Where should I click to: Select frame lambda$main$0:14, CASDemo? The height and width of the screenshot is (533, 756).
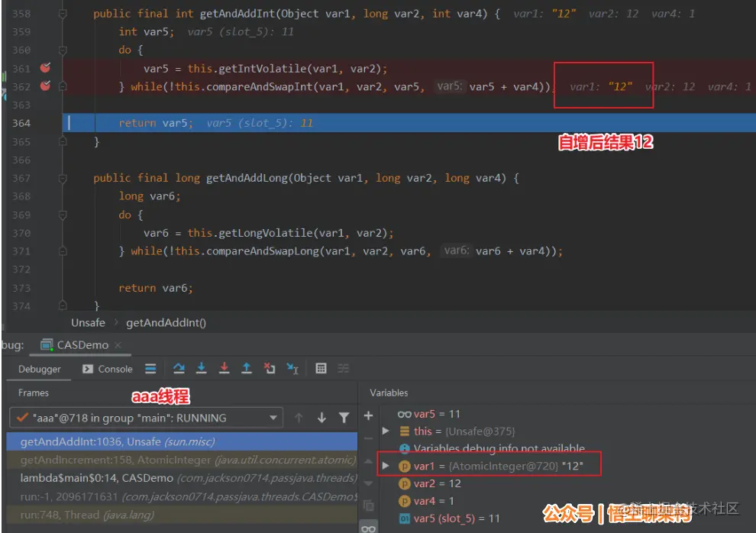(182, 478)
